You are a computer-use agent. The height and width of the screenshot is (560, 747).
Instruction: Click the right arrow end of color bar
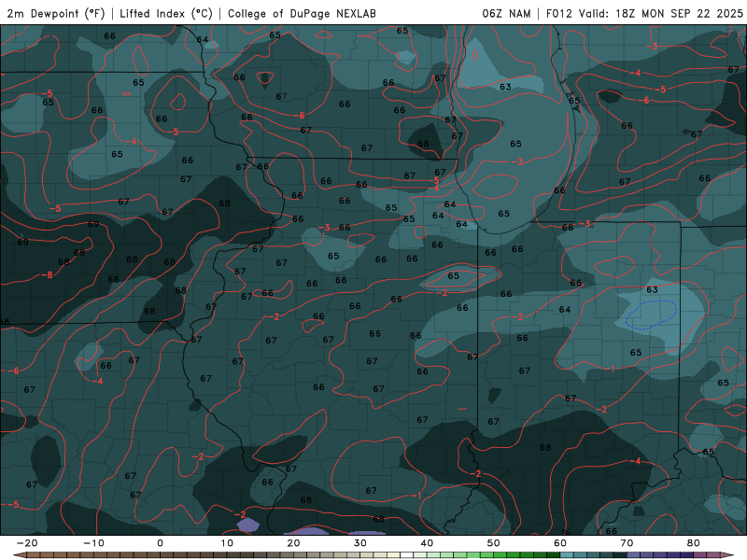click(727, 555)
